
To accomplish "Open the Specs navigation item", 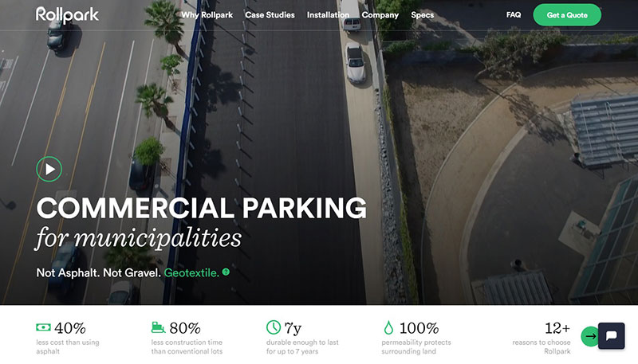I will click(423, 15).
